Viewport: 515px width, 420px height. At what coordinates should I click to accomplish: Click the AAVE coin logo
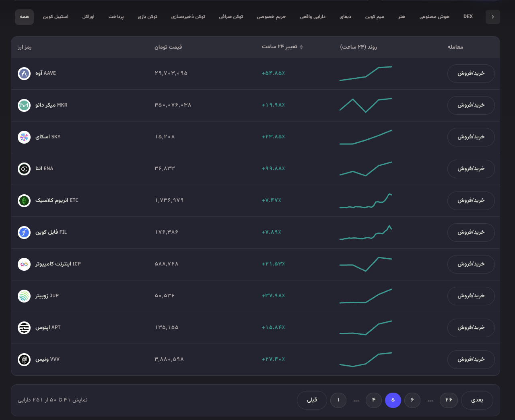tap(24, 74)
